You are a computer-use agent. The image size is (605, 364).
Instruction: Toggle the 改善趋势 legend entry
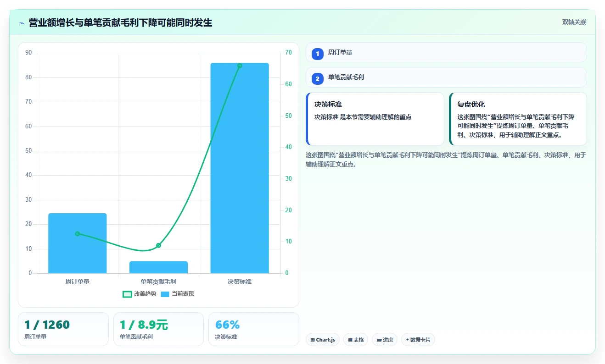point(139,294)
